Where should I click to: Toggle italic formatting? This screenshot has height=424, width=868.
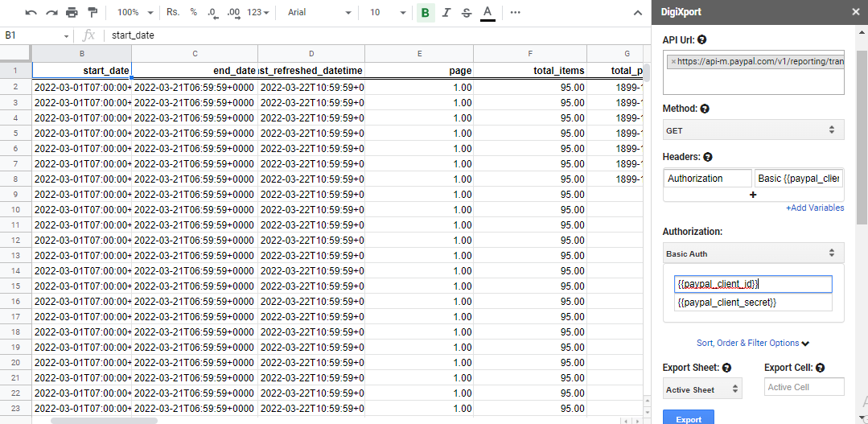pos(446,12)
